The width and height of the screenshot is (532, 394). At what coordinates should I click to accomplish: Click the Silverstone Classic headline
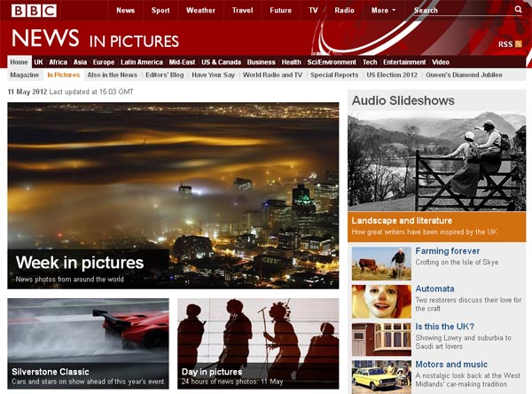pyautogui.click(x=51, y=372)
